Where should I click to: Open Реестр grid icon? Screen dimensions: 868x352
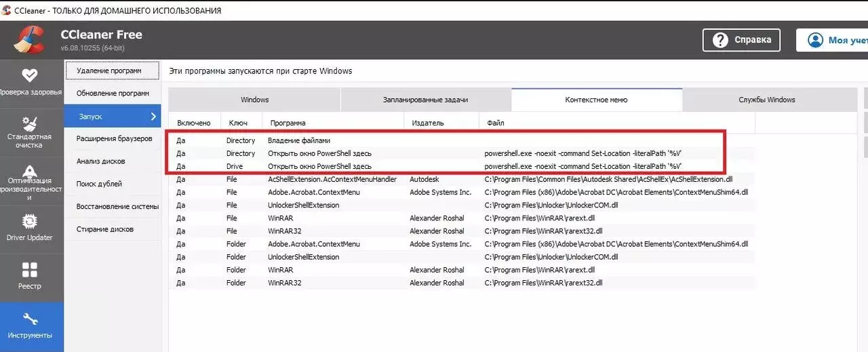(x=30, y=270)
